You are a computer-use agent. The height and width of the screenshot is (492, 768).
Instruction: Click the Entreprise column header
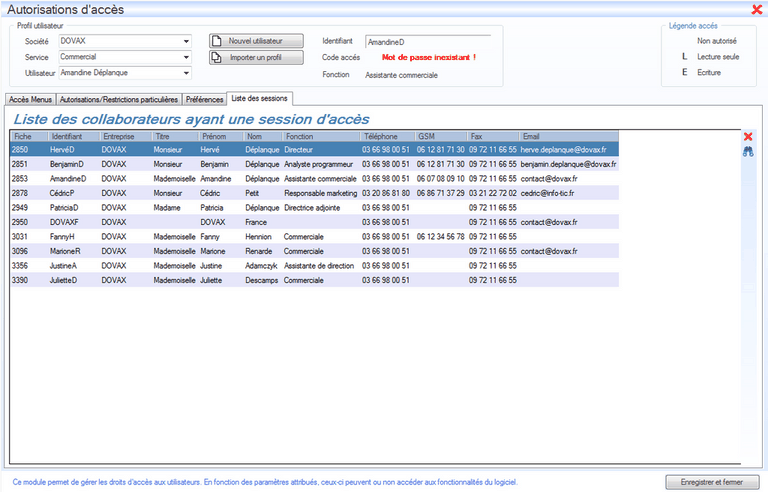tap(126, 136)
